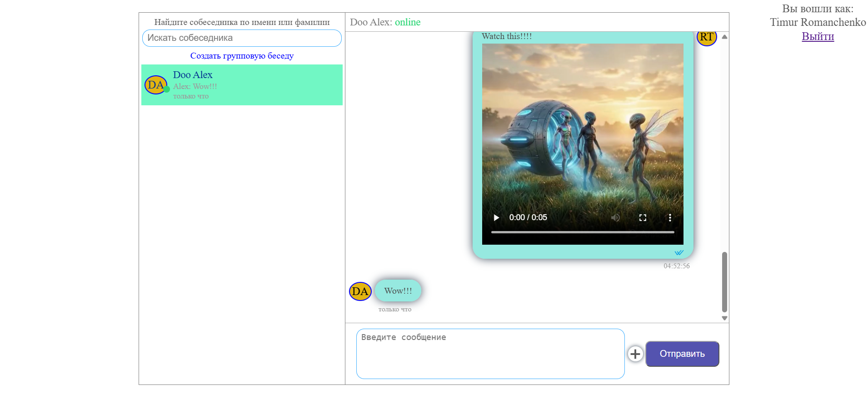Click the DA avatar in the contact list
This screenshot has width=868, height=409.
pyautogui.click(x=156, y=85)
